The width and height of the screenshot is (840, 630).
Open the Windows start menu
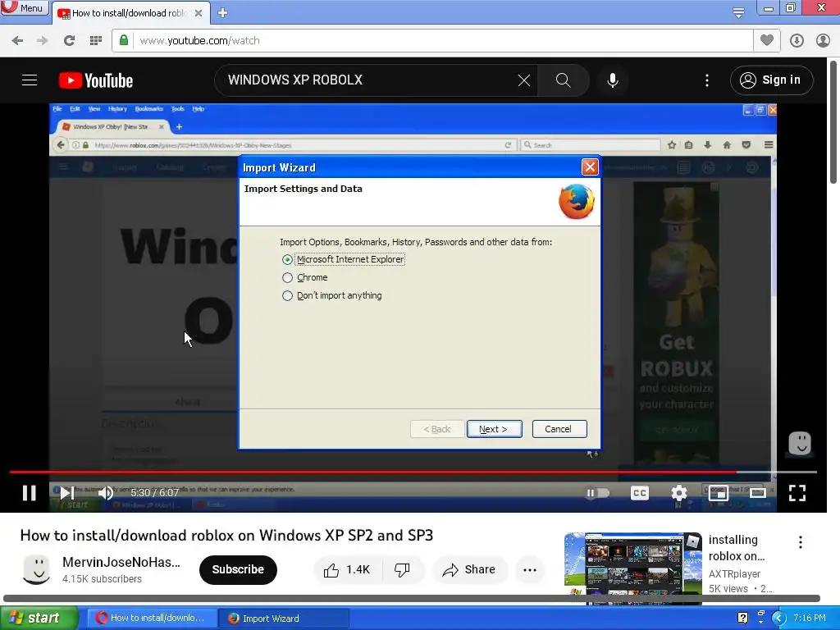coord(39,619)
